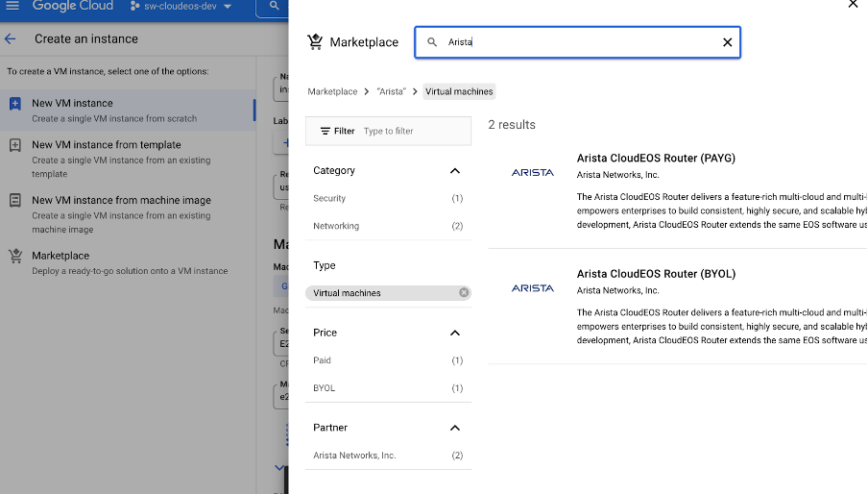Image resolution: width=868 pixels, height=494 pixels.
Task: Open the sw-cloudeos-dev project selector
Action: [181, 6]
